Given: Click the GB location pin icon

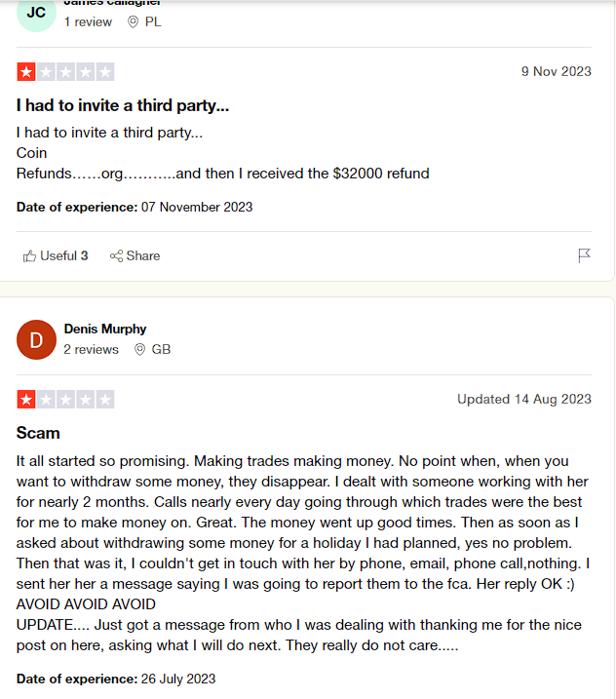Looking at the screenshot, I should pos(140,349).
